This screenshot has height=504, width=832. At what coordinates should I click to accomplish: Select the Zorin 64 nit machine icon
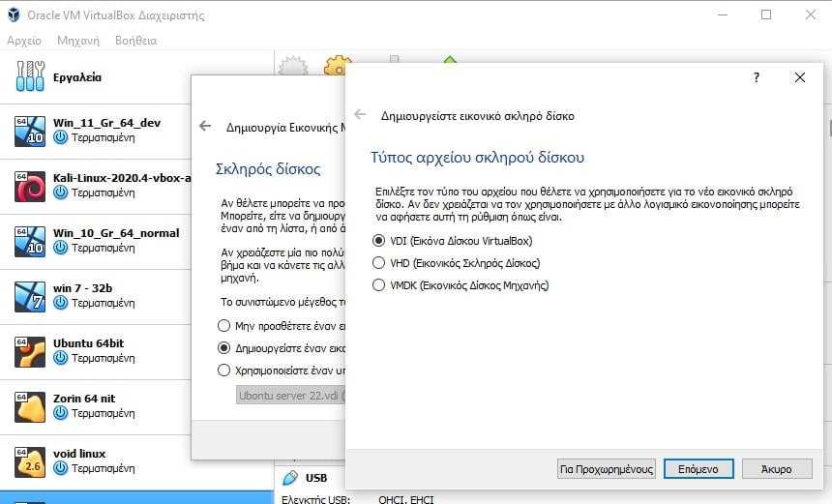pos(30,407)
